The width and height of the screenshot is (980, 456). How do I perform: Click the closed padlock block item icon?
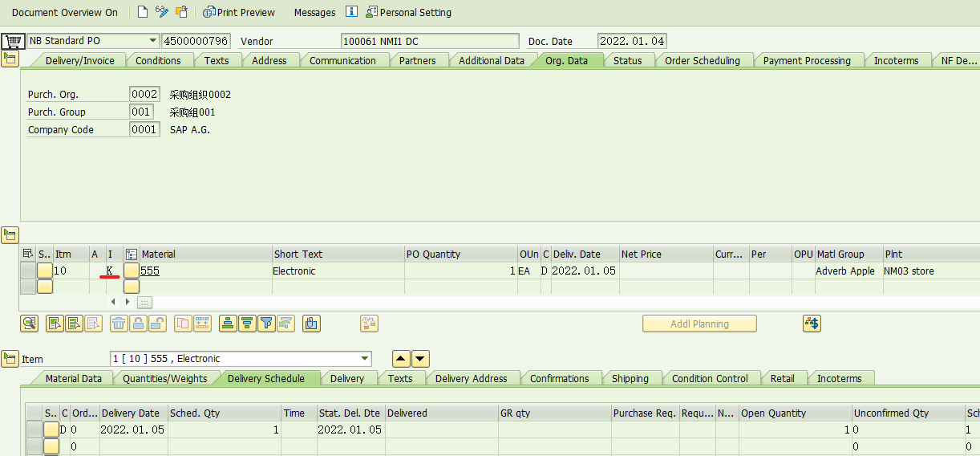click(138, 324)
